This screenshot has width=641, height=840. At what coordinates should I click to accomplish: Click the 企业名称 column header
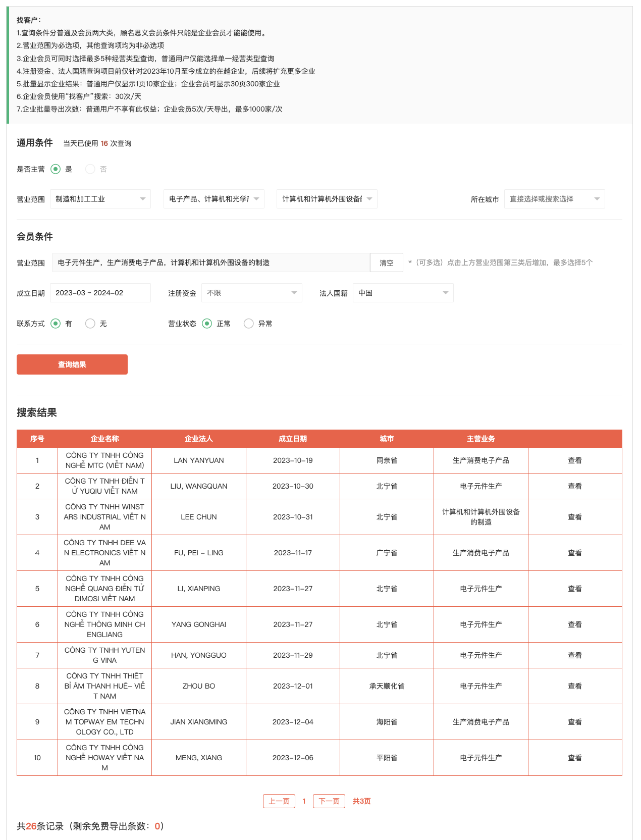(104, 439)
